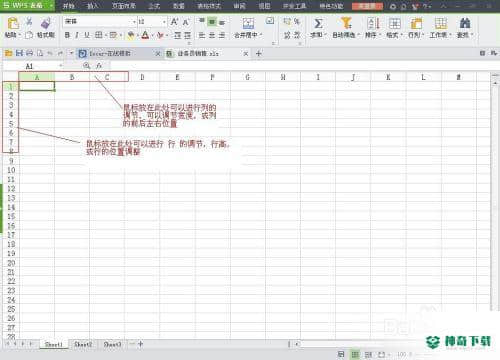The width and height of the screenshot is (500, 360).
Task: Select the Format Painter brush icon
Action: 46,23
